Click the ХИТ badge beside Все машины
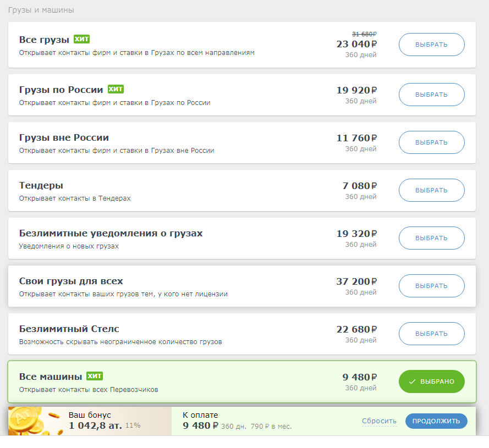This screenshot has width=489, height=448. [x=95, y=376]
